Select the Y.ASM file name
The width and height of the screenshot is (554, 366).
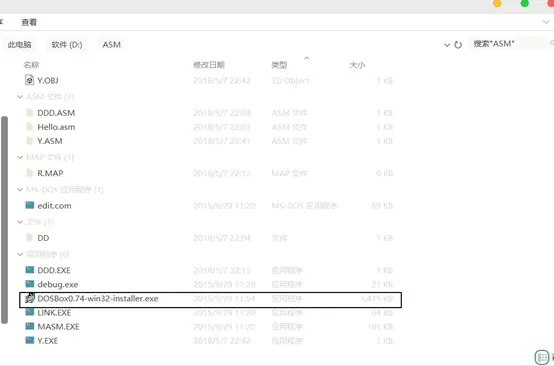pos(50,141)
